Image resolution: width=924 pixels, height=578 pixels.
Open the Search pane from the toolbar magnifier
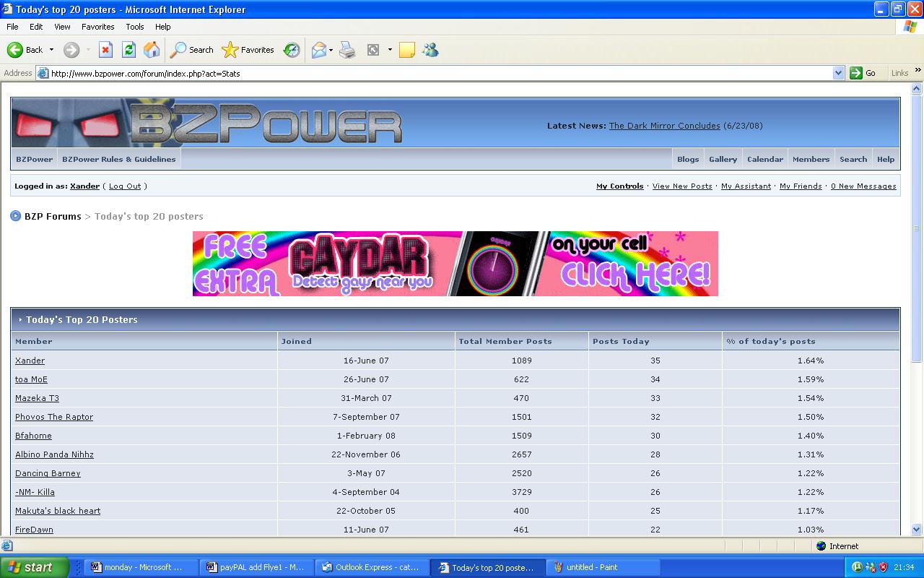coord(191,50)
